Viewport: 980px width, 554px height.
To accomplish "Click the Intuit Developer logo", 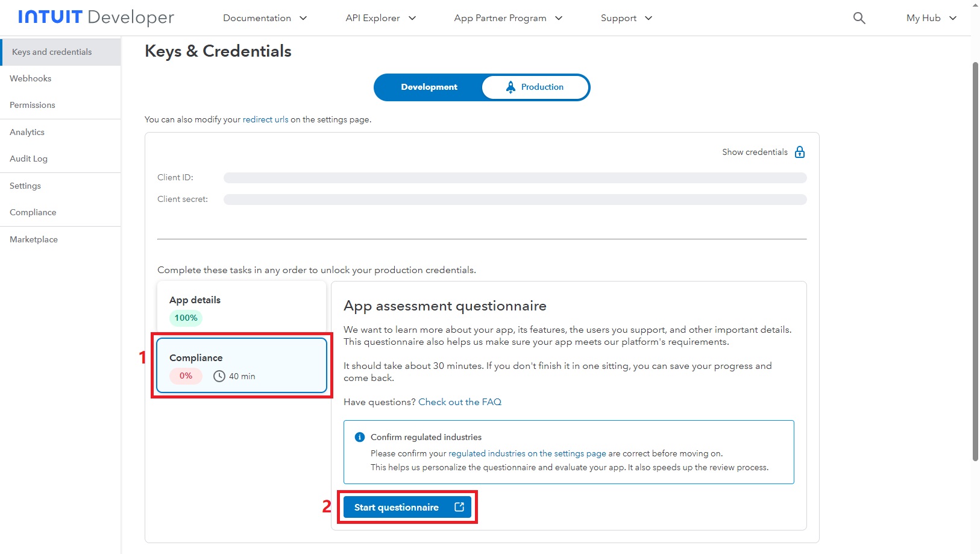I will tap(96, 17).
